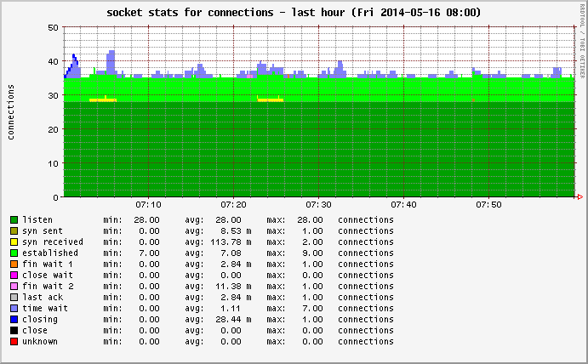Click the magenta close wait legend swatch
This screenshot has width=588, height=364.
tap(14, 275)
